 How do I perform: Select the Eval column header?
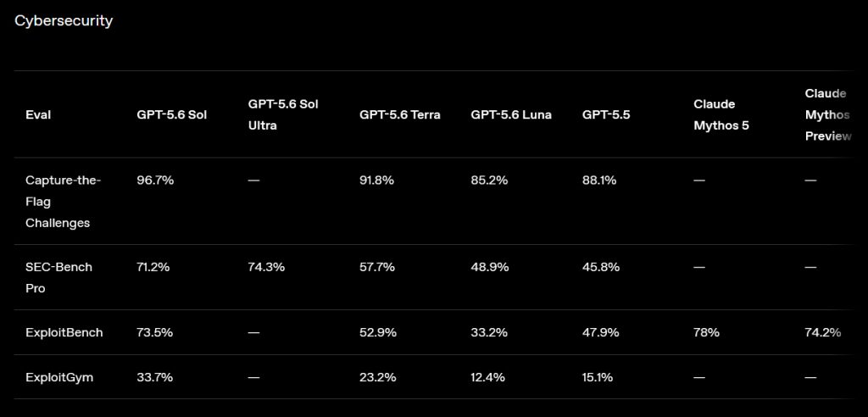(x=38, y=114)
